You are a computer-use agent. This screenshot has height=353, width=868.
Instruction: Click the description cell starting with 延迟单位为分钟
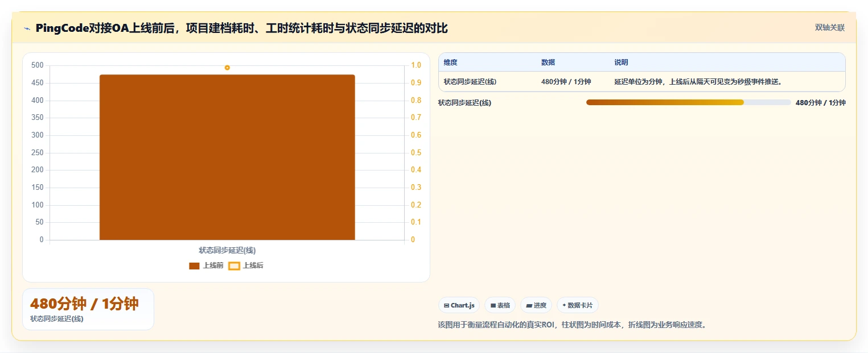point(698,82)
